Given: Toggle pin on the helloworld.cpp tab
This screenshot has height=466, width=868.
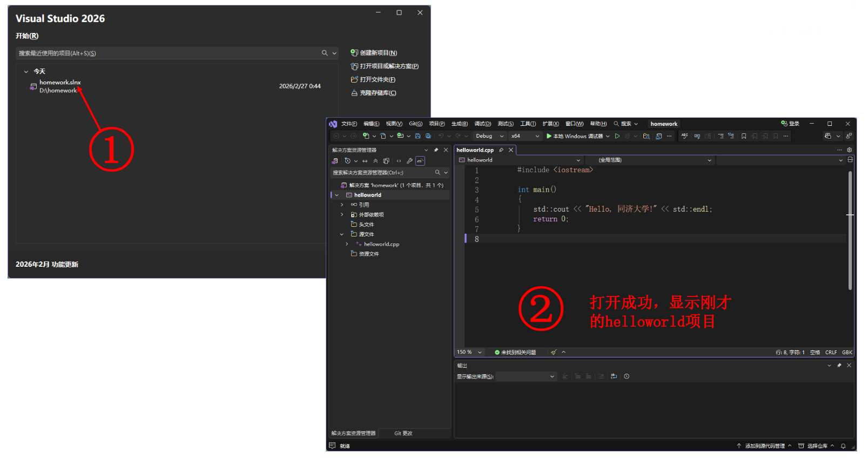Looking at the screenshot, I should pyautogui.click(x=501, y=150).
